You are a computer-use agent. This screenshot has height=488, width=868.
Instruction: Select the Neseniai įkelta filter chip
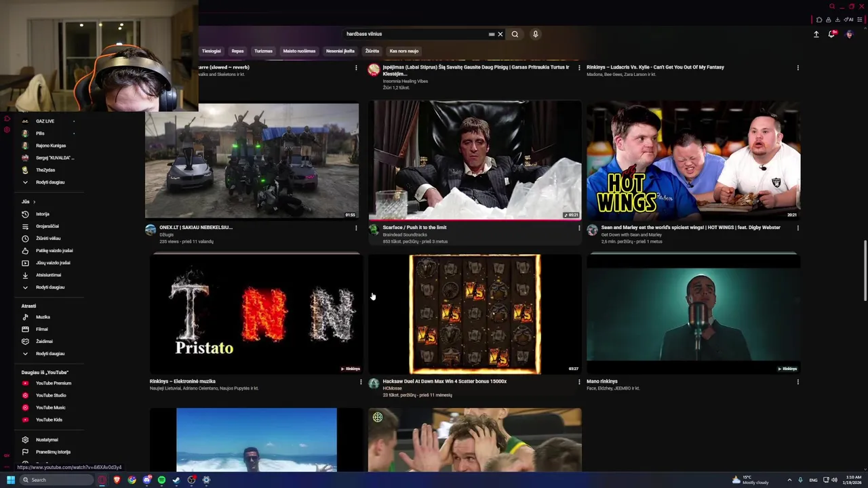point(340,51)
